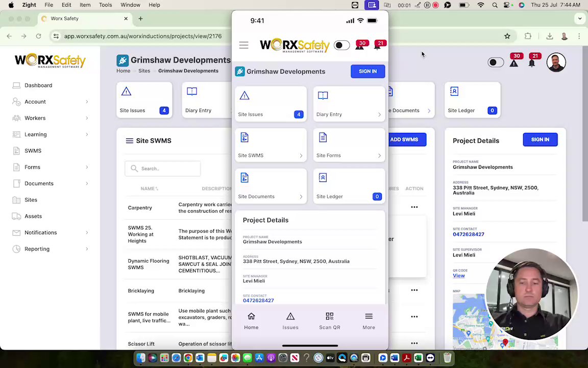Screen dimensions: 588x368
Task: Open desktop warning alerts icon showing 30
Action: click(514, 61)
